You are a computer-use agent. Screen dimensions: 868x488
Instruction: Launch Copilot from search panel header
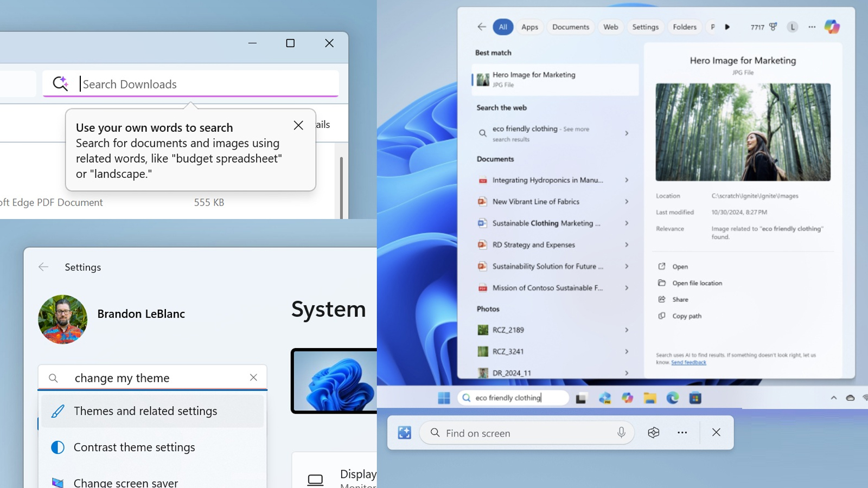click(x=832, y=27)
